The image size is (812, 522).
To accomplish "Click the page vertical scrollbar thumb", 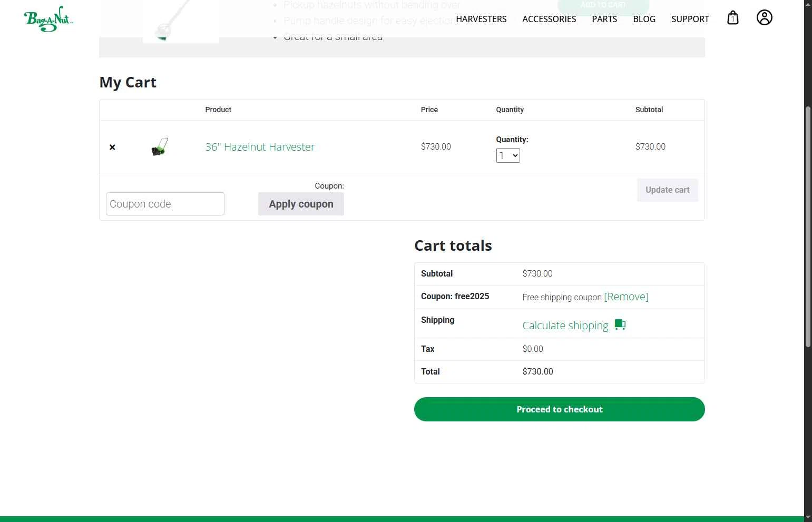I will pos(808,226).
